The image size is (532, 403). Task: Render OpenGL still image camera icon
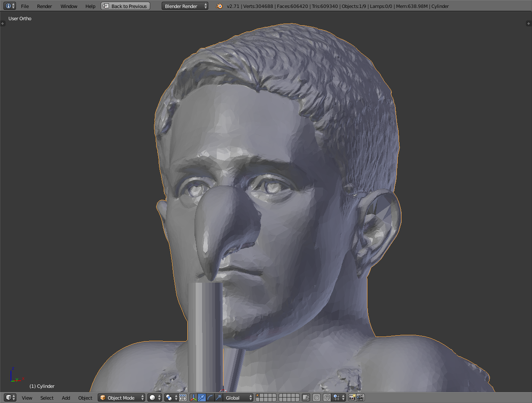[x=352, y=398]
